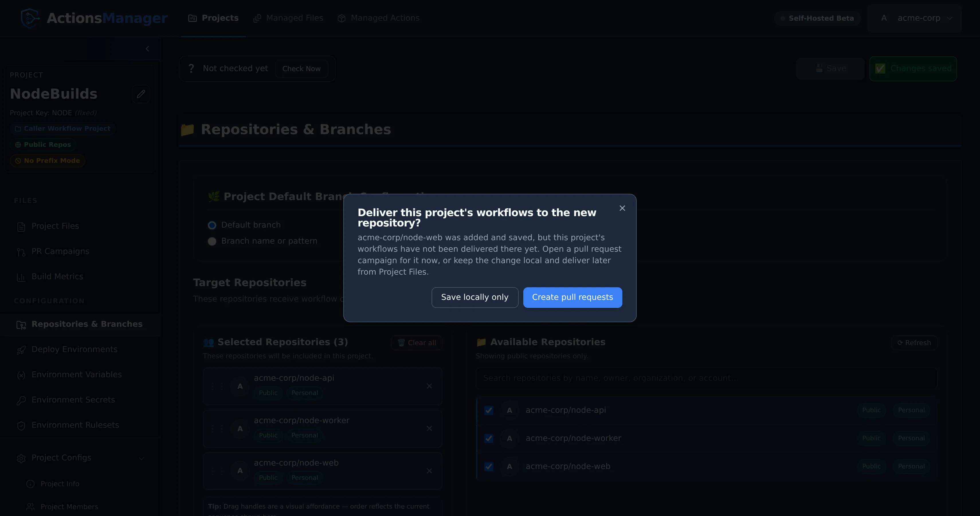Open the acme-corp account dropdown

coord(915,18)
